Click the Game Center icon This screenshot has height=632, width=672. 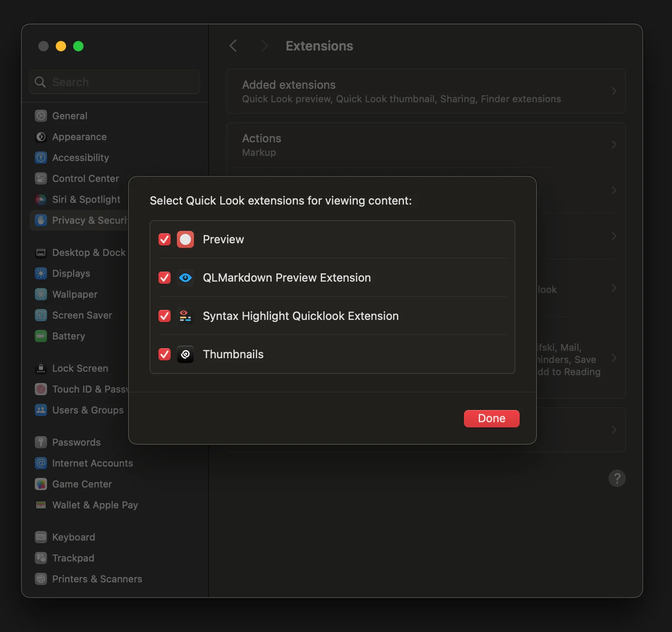[x=41, y=484]
